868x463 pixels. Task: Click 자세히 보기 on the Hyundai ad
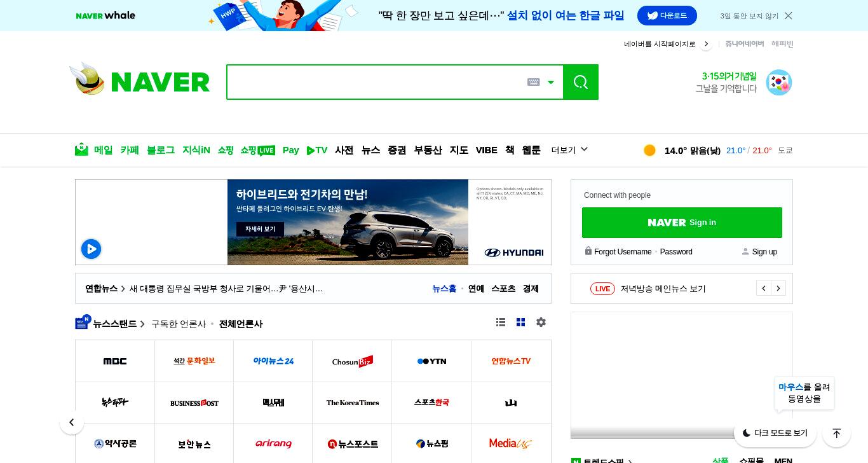pyautogui.click(x=260, y=229)
